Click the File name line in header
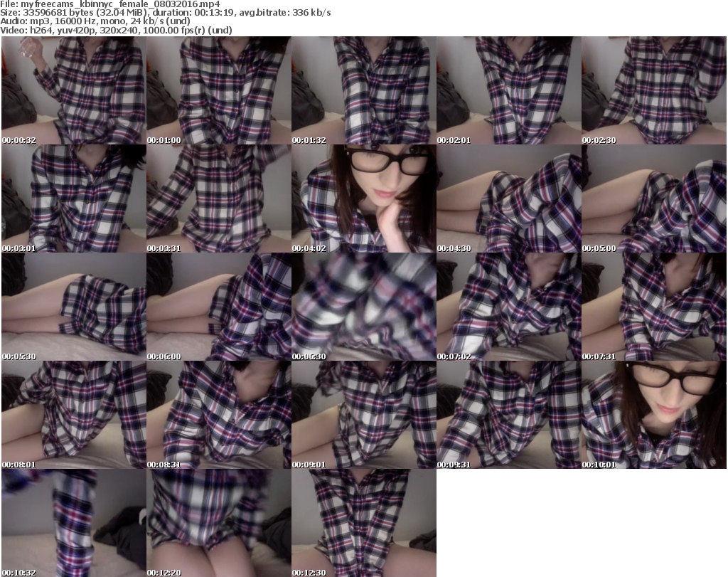 (110, 4)
